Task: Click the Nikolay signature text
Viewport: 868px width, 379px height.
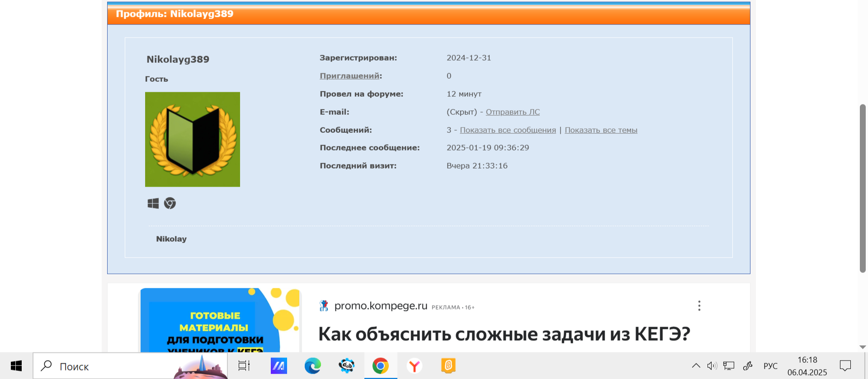Action: click(x=171, y=239)
